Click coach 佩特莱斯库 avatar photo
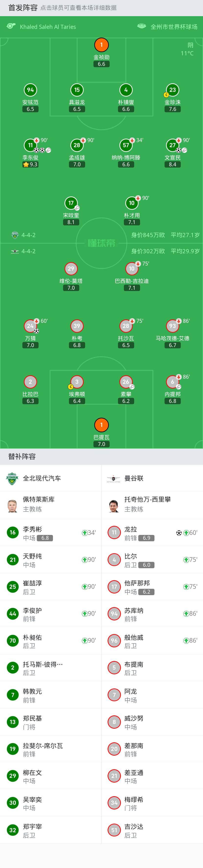This screenshot has width=203, height=868. (x=13, y=506)
